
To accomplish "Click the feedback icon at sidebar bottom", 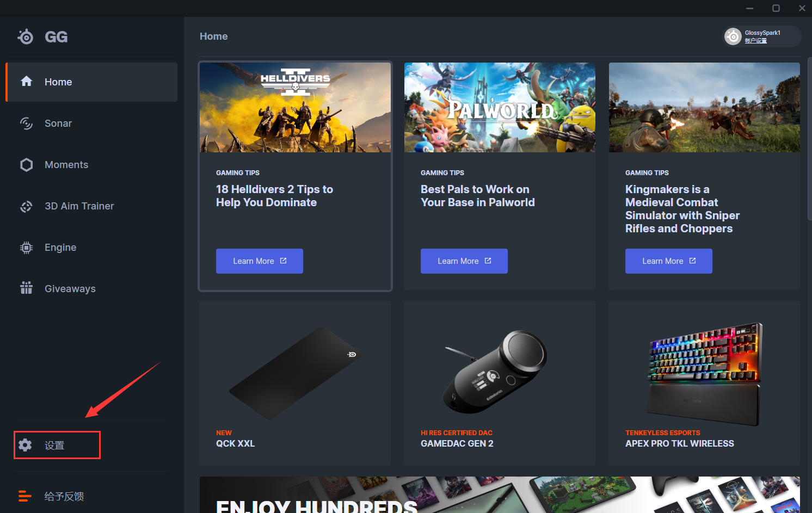I will pyautogui.click(x=25, y=496).
